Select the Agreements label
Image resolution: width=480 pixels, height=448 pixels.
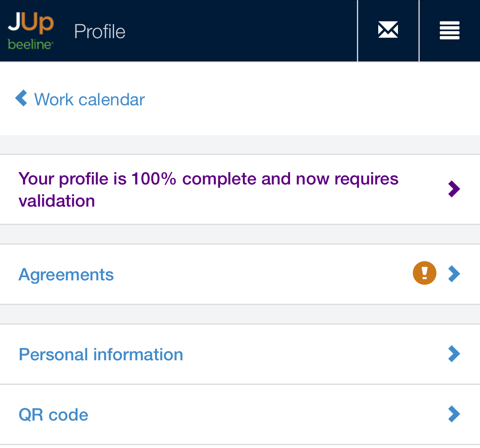pyautogui.click(x=66, y=275)
